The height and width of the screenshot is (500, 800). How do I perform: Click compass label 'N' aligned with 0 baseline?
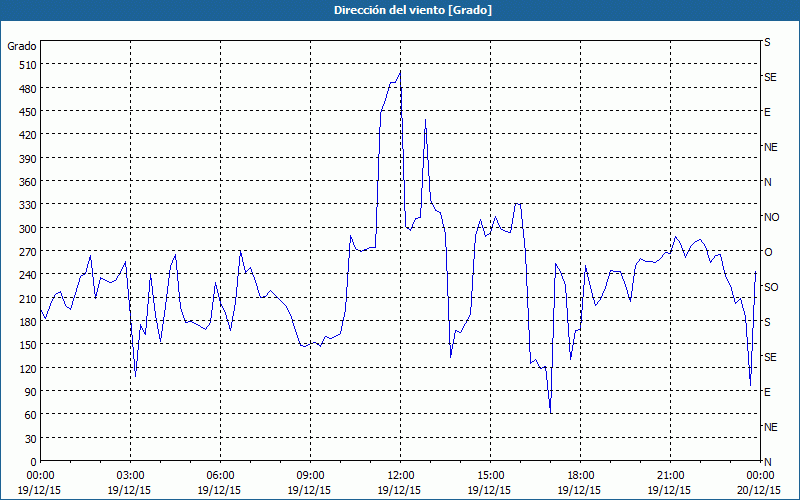pos(767,462)
